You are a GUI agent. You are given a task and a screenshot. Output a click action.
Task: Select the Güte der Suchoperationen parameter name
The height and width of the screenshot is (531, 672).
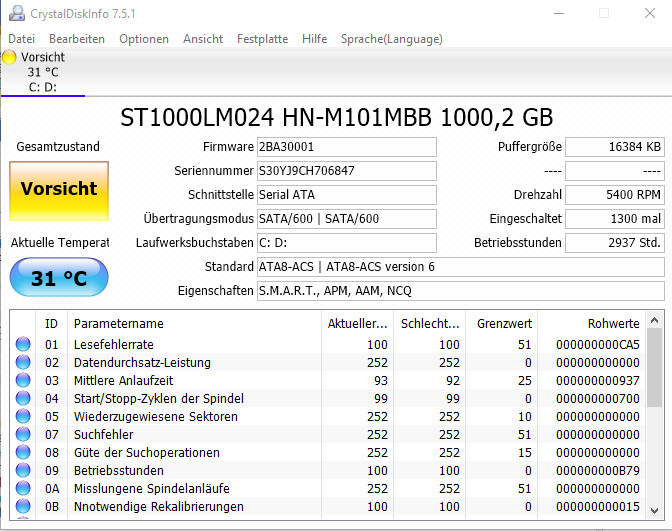point(147,453)
